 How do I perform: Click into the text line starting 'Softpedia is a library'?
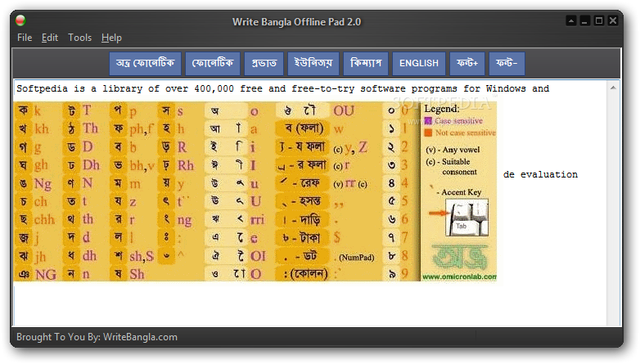pos(283,88)
